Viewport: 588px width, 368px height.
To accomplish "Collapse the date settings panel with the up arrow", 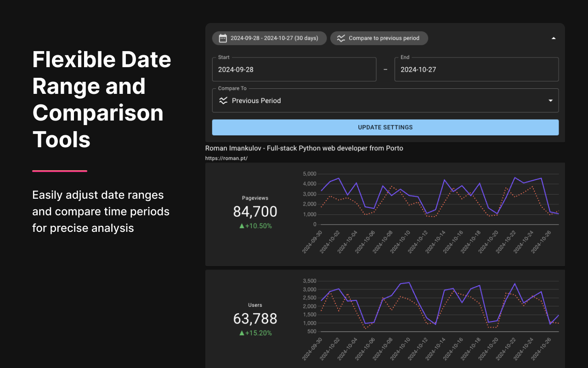I will click(554, 38).
